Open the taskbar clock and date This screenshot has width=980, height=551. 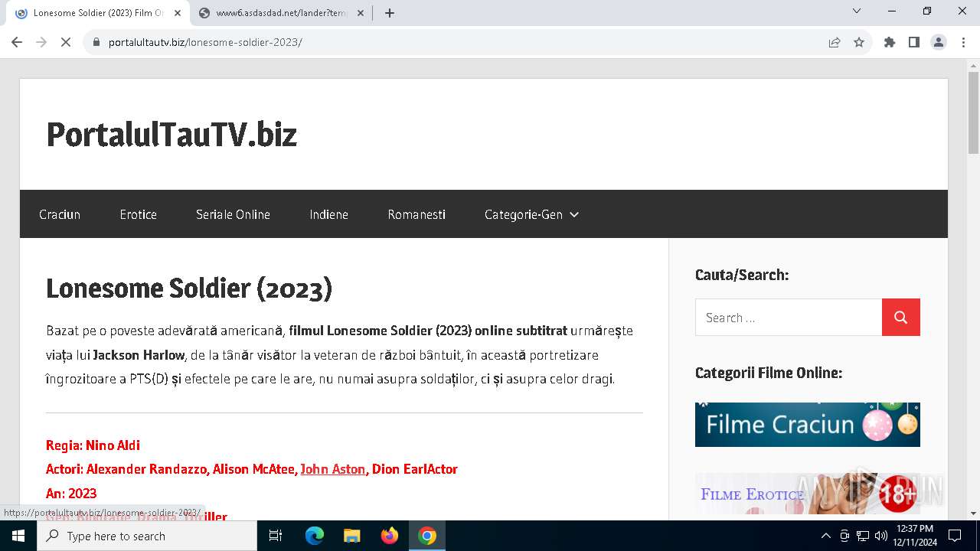coord(915,536)
